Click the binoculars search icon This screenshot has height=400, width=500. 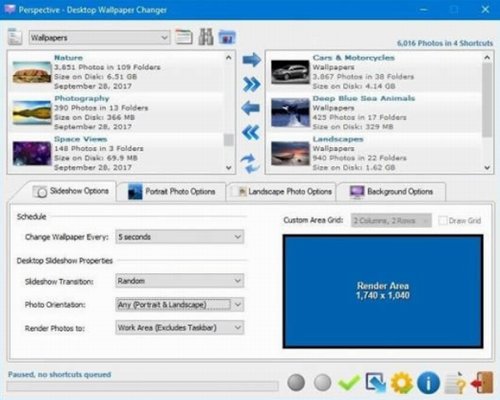coord(206,37)
